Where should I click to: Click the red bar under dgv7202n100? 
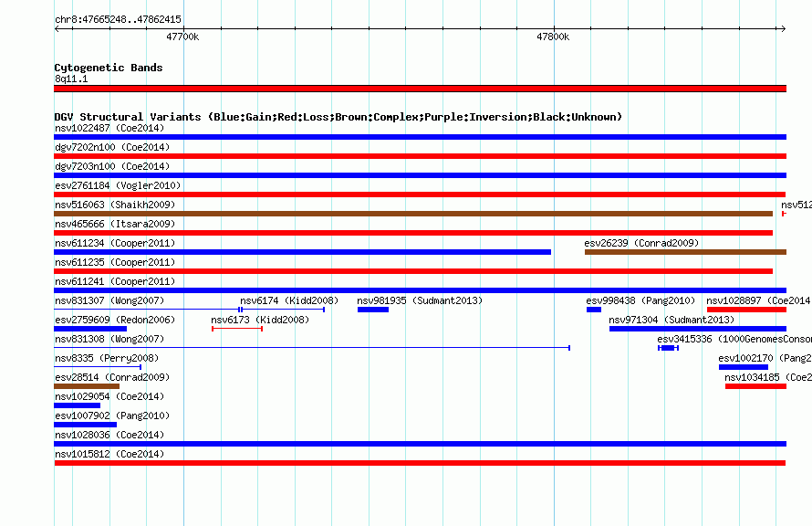coord(420,156)
